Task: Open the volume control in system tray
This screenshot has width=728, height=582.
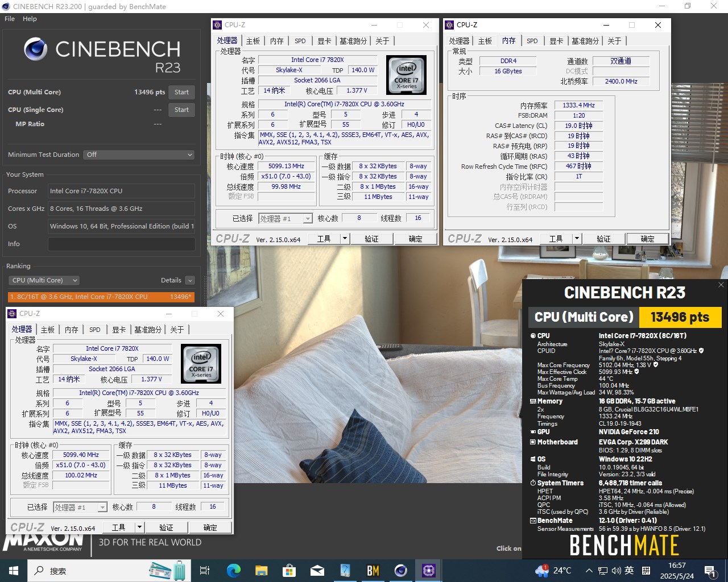Action: [617, 571]
